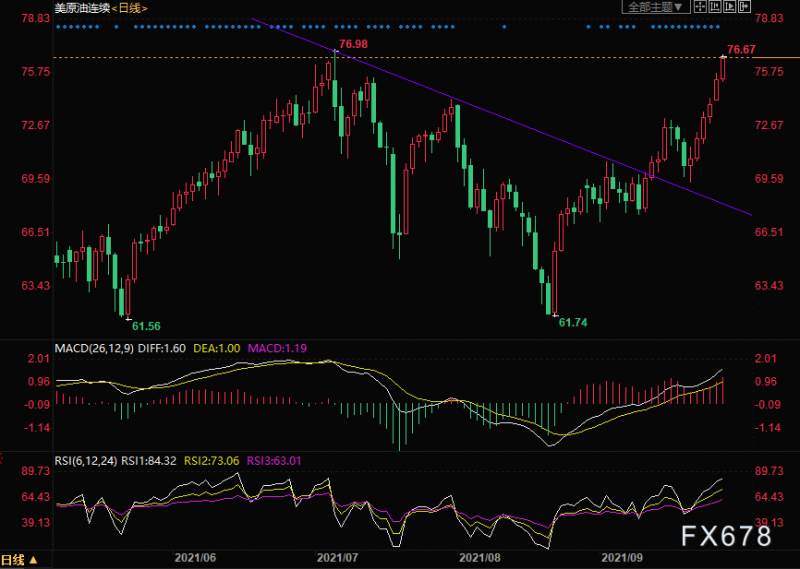Click the 61.74 low price marker
This screenshot has width=800, height=569.
(572, 323)
